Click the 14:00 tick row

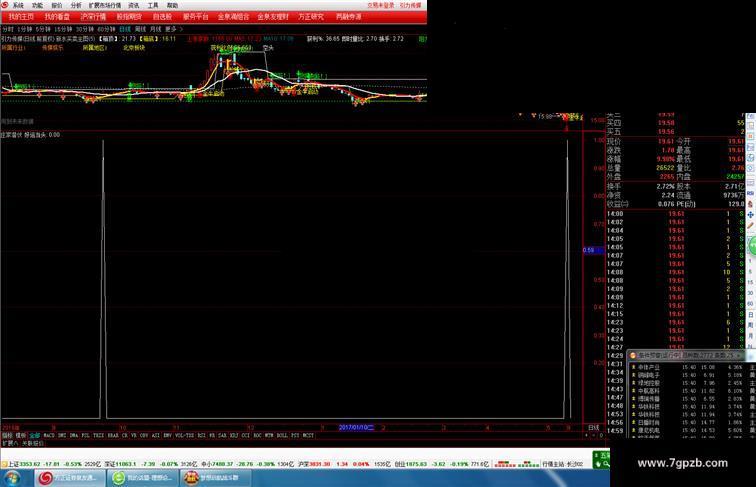pyautogui.click(x=675, y=214)
